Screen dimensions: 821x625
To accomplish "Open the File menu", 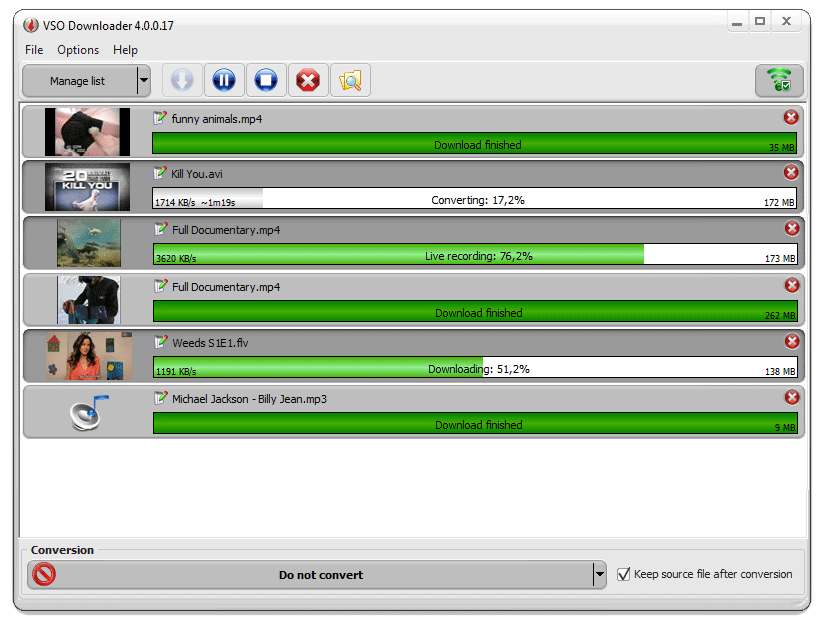I will (x=34, y=50).
